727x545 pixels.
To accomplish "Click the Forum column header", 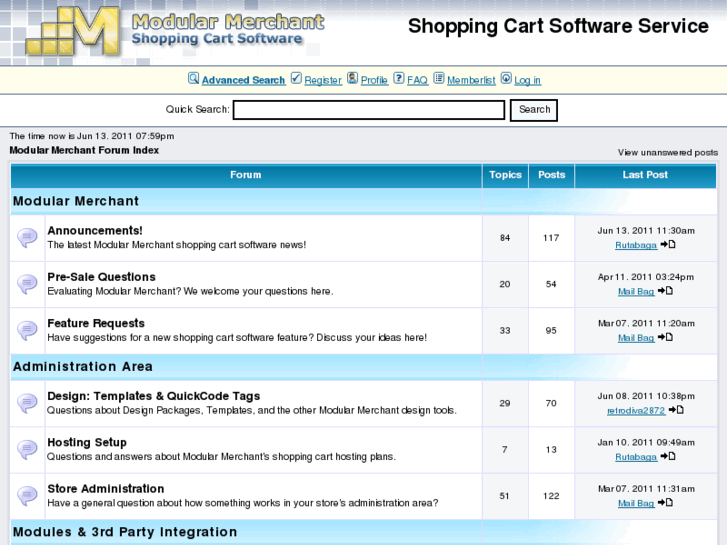I will [246, 175].
